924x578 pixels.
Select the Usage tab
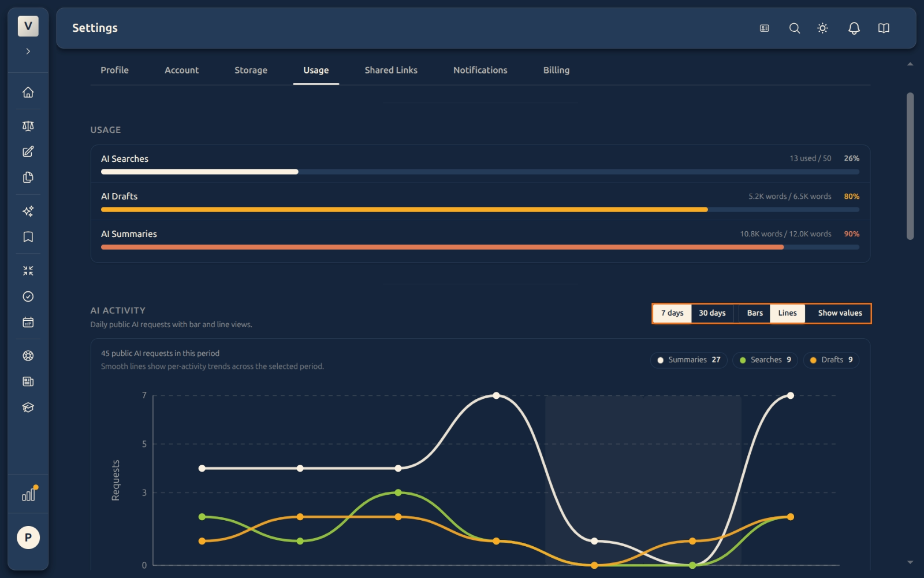point(316,70)
